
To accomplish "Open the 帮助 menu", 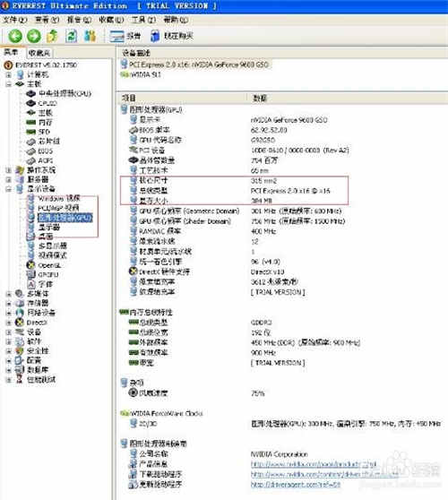I will tap(176, 20).
